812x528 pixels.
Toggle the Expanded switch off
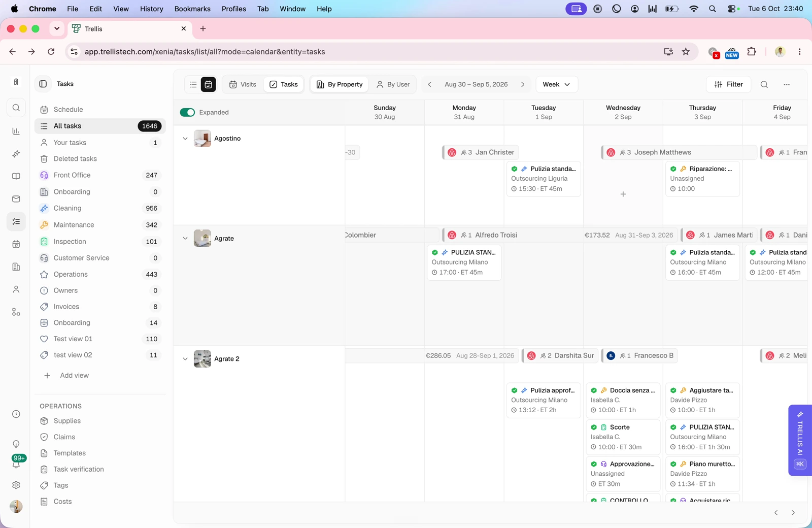(187, 112)
